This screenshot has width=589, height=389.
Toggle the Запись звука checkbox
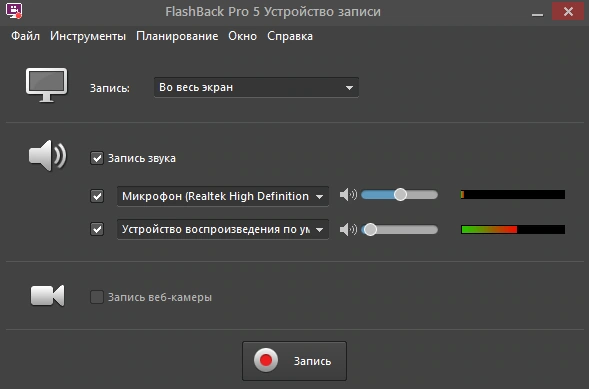(x=97, y=158)
